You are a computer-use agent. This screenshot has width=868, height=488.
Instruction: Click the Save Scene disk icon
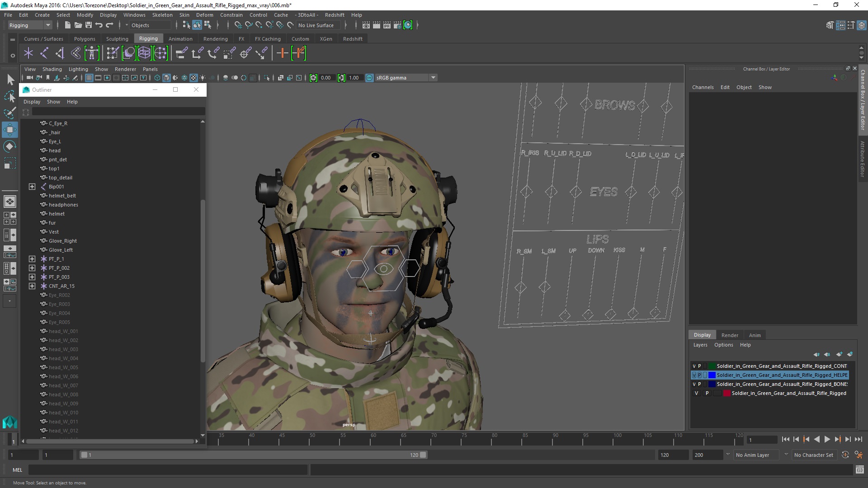click(x=89, y=25)
